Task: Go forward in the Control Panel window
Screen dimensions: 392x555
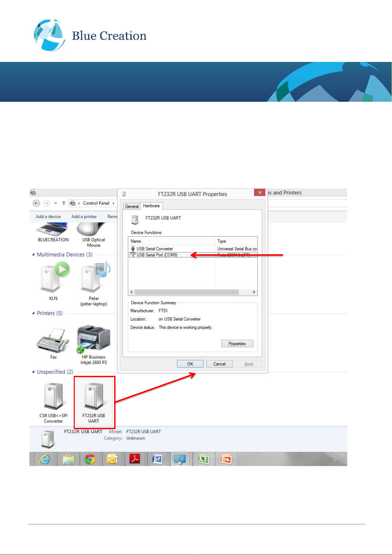Action: (47, 203)
